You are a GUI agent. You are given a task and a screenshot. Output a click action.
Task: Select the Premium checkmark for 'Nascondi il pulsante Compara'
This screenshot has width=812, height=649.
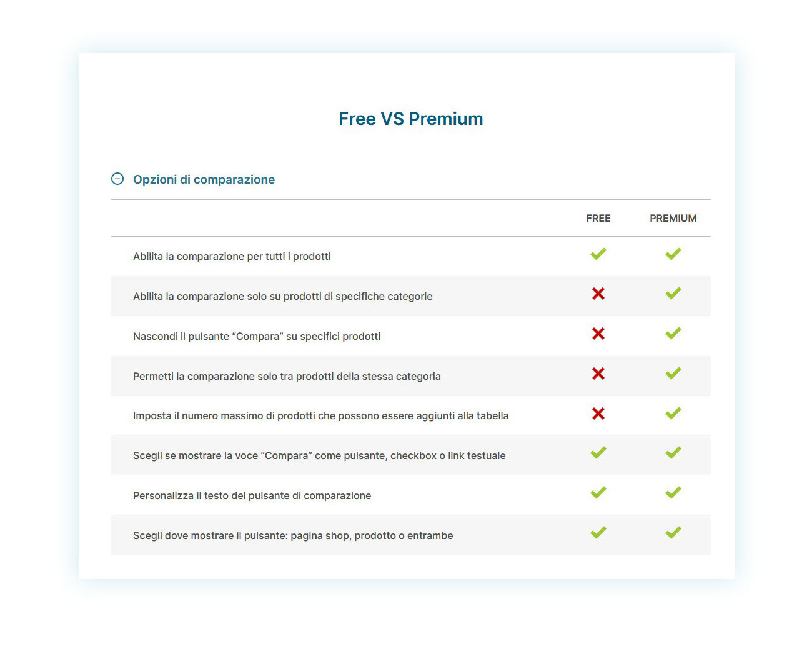[673, 333]
